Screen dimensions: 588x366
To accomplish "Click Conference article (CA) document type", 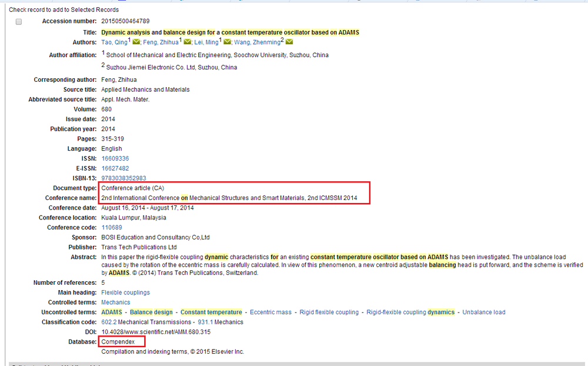I will [132, 188].
